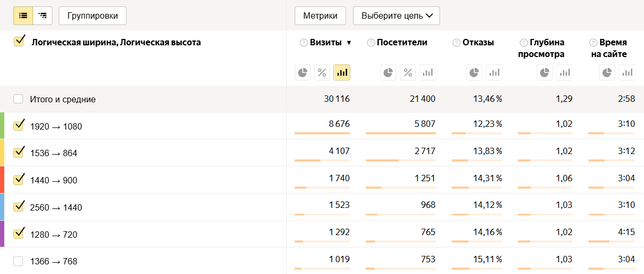The height and width of the screenshot is (274, 644).
Task: Show percent values for Посетители column
Action: point(408,72)
